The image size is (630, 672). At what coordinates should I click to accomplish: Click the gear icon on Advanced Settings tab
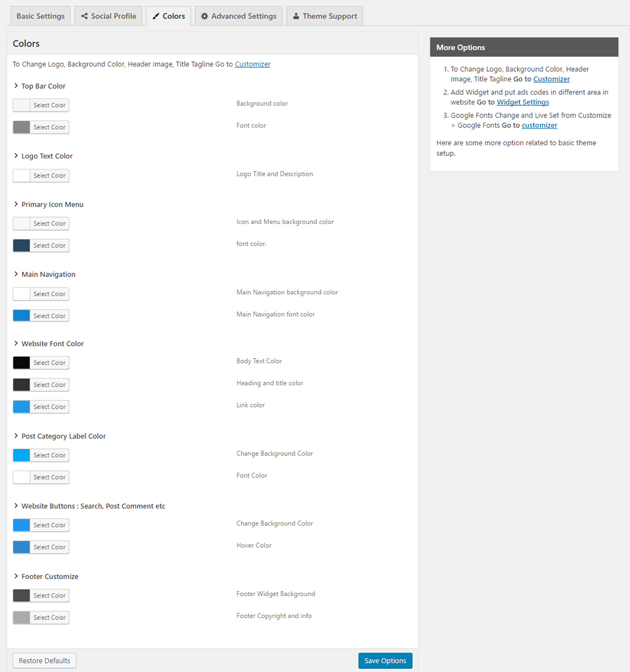(x=205, y=16)
